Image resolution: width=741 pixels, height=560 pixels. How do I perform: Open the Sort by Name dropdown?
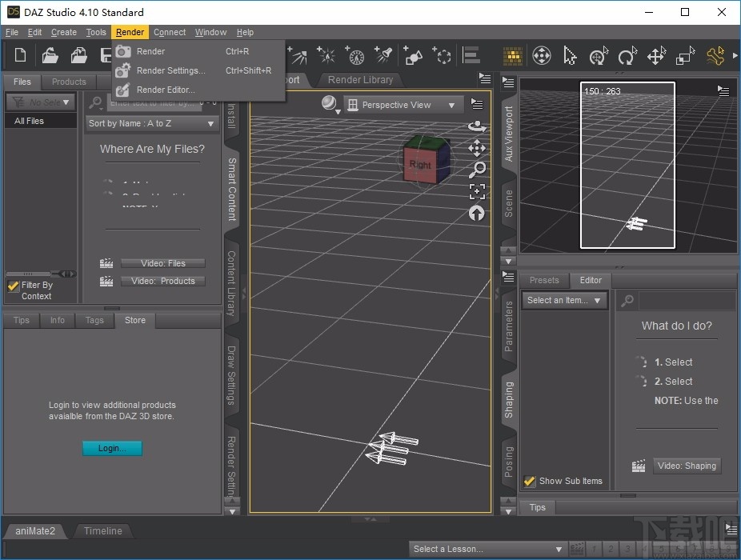151,123
